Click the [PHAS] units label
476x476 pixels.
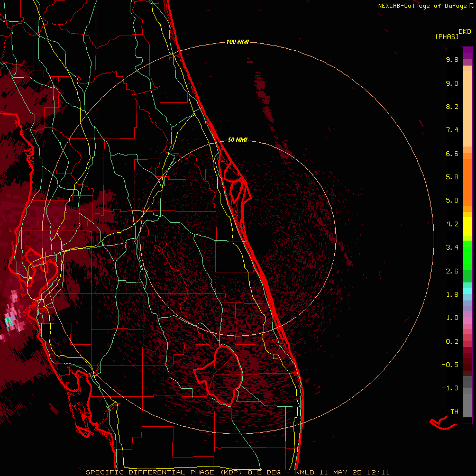(447, 37)
